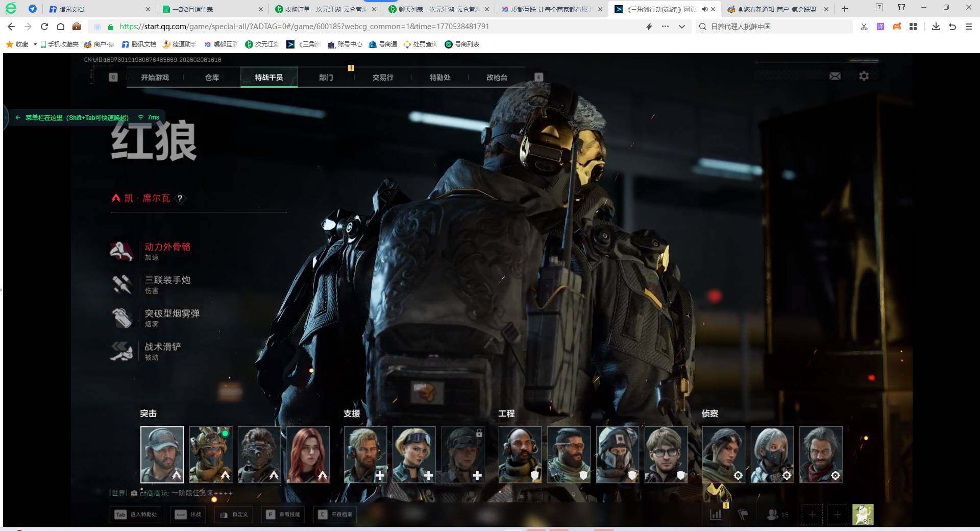Click the 突破型烟雾弹 smoke grenade icon

coord(122,318)
